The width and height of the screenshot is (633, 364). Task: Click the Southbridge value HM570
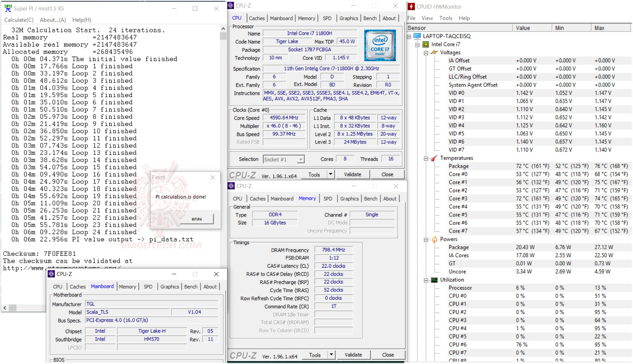click(x=152, y=339)
